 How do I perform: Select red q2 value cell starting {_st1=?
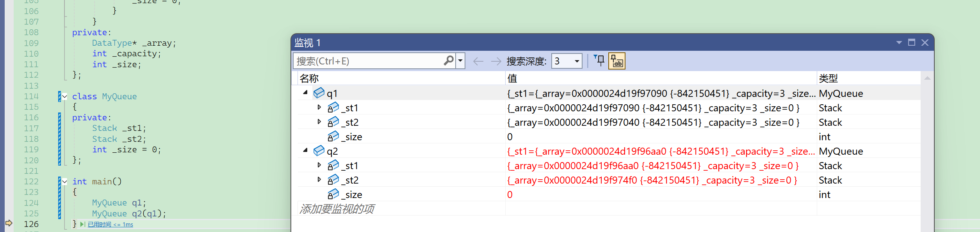tap(661, 151)
